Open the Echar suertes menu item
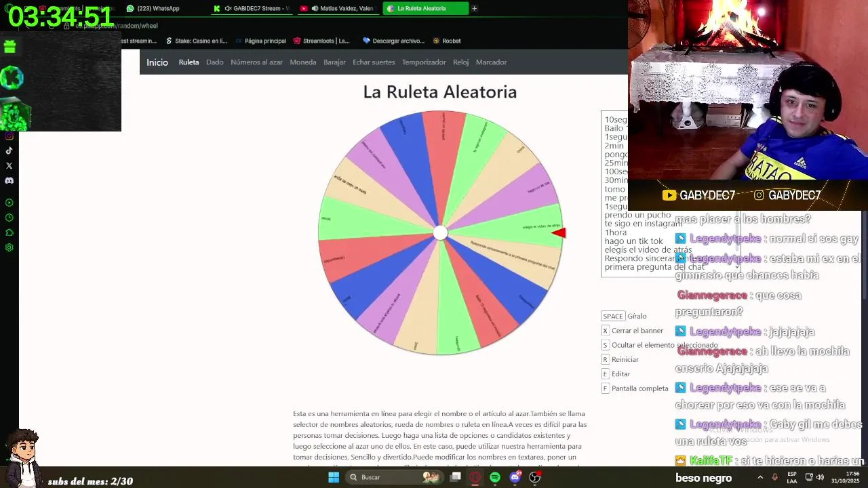 point(374,62)
